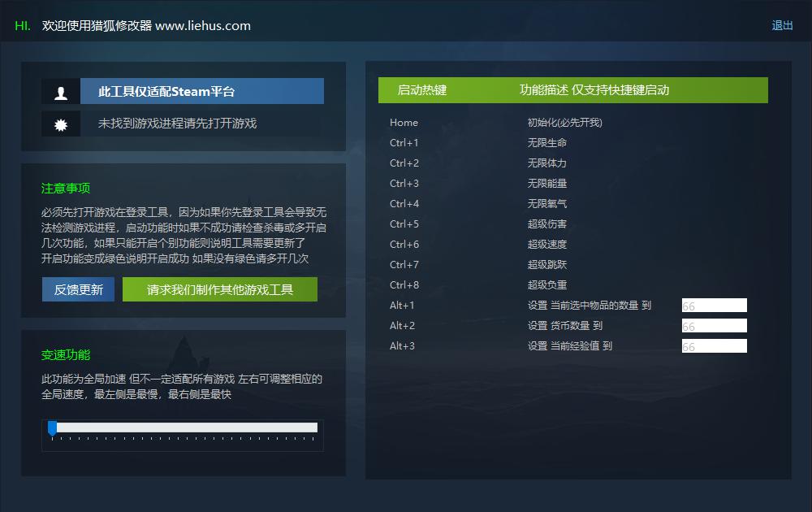This screenshot has width=812, height=512.
Task: Click the Ctrl+6 hotkey label
Action: pos(404,244)
